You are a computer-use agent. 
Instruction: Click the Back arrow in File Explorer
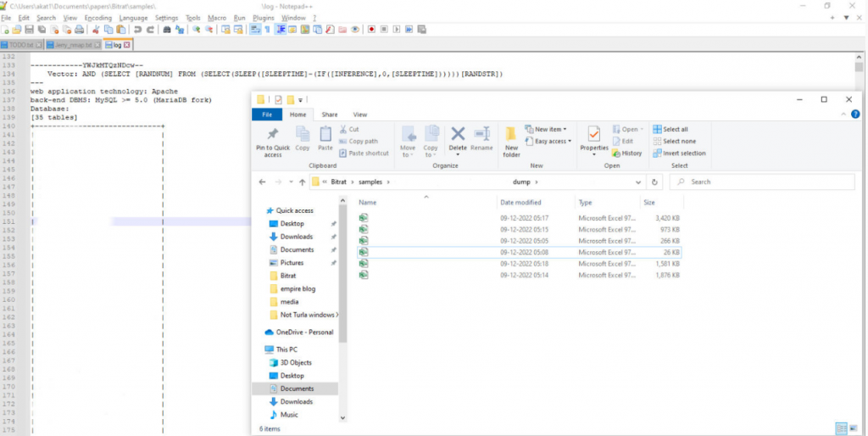click(x=263, y=182)
